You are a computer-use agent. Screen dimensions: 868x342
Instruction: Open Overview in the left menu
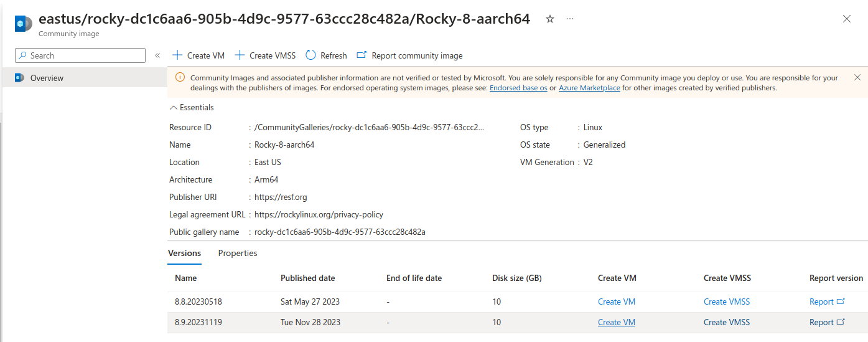pyautogui.click(x=47, y=78)
